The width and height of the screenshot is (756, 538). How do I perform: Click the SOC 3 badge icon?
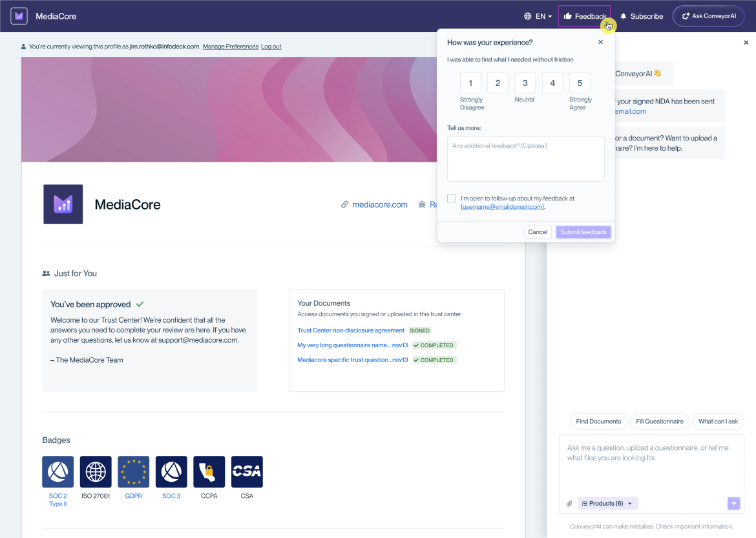(171, 472)
